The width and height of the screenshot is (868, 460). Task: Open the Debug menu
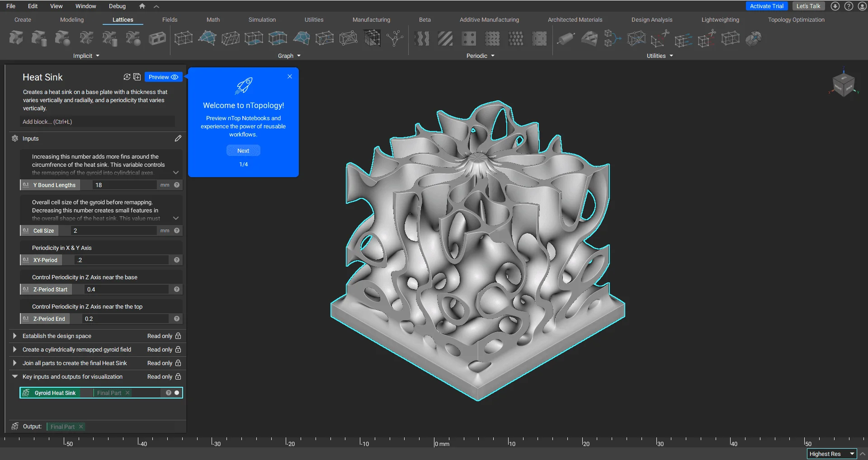coord(117,6)
